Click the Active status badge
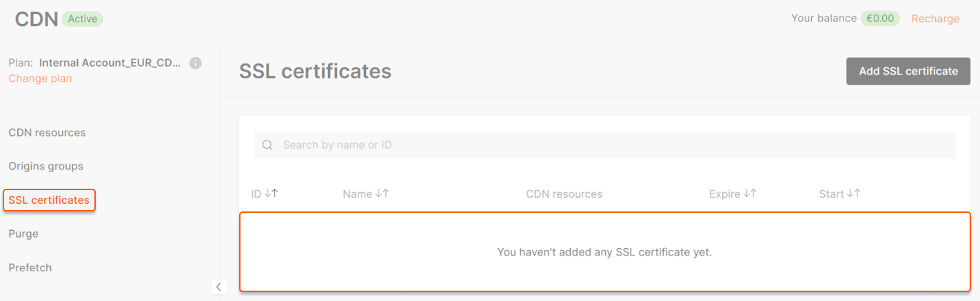Viewport: 980px width, 301px height. tap(82, 19)
